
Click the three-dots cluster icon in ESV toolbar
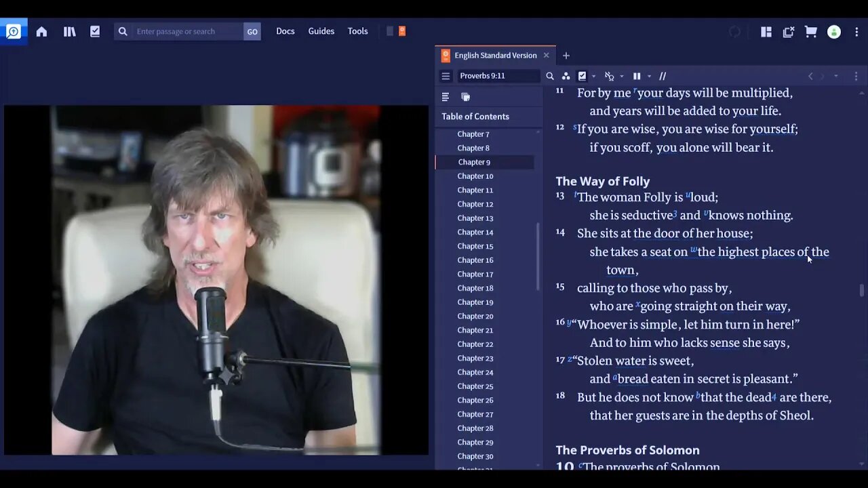click(x=566, y=76)
